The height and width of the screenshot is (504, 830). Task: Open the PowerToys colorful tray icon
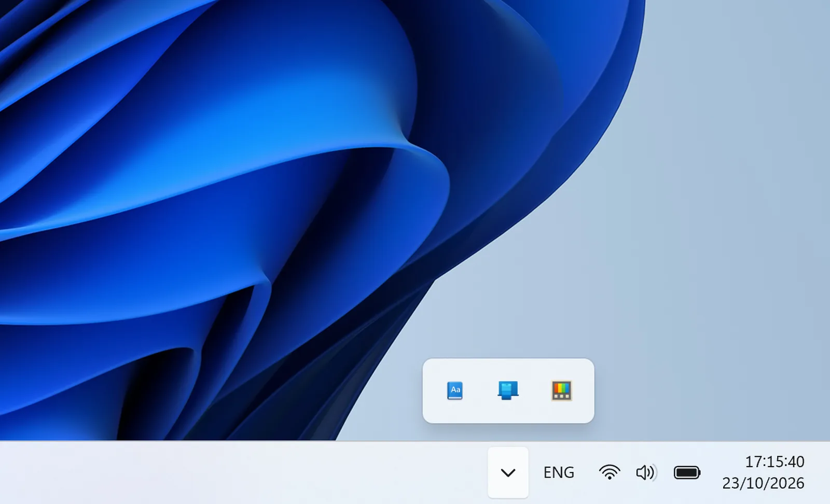[561, 390]
